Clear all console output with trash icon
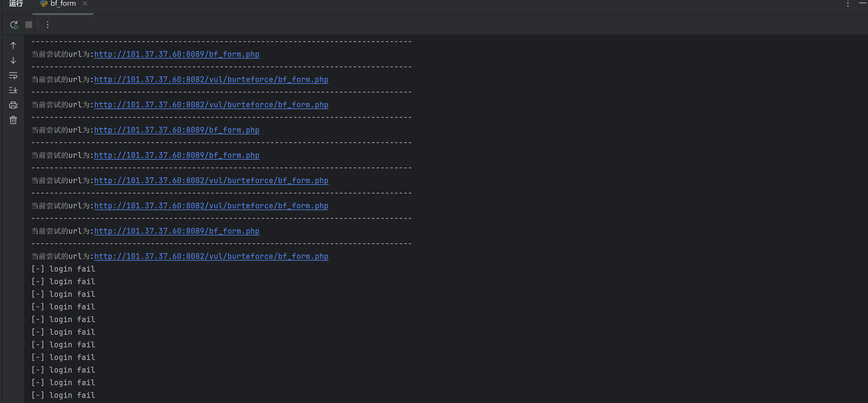The width and height of the screenshot is (868, 403). coord(13,120)
